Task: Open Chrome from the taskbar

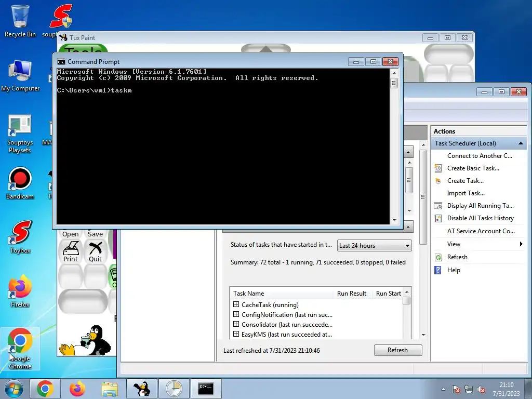Action: click(45, 389)
